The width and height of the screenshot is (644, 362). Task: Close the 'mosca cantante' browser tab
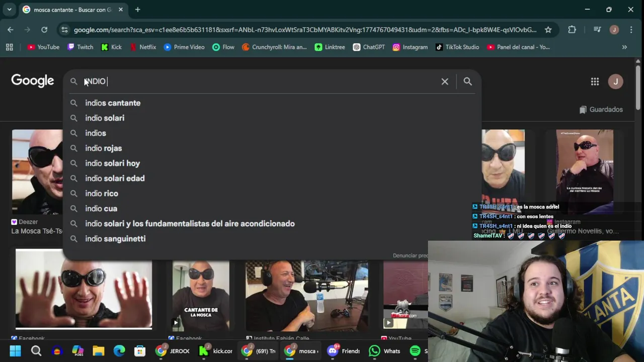coord(121,10)
